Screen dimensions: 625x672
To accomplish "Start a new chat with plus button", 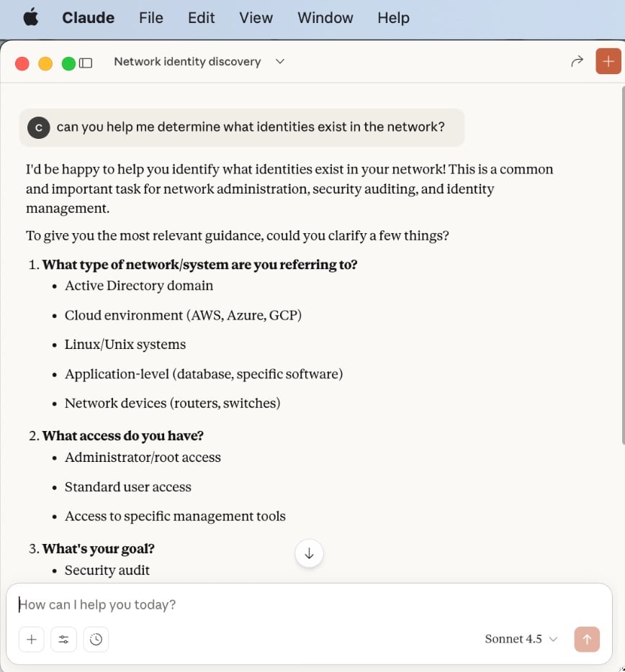I will [608, 62].
